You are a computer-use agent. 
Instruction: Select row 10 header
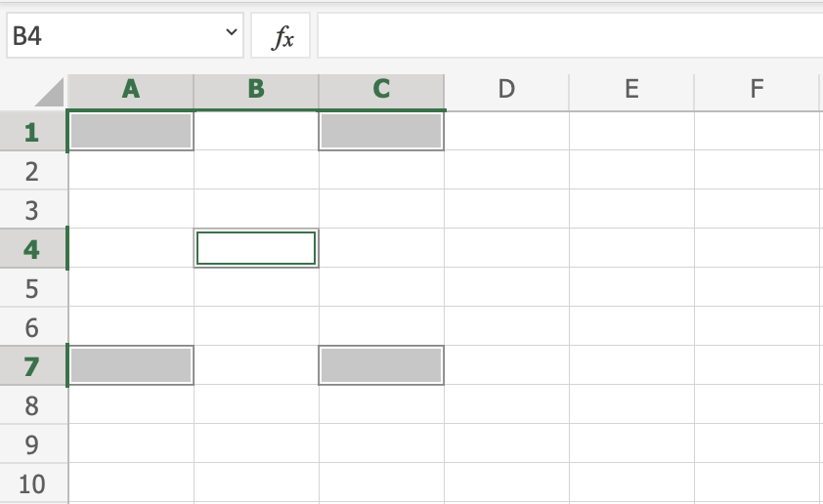[x=32, y=483]
